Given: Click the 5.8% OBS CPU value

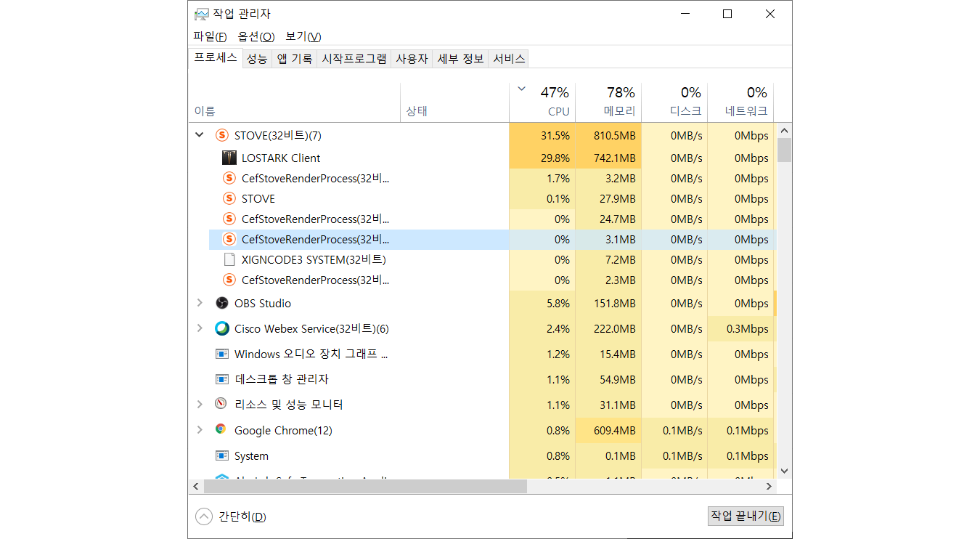Looking at the screenshot, I should pos(558,303).
